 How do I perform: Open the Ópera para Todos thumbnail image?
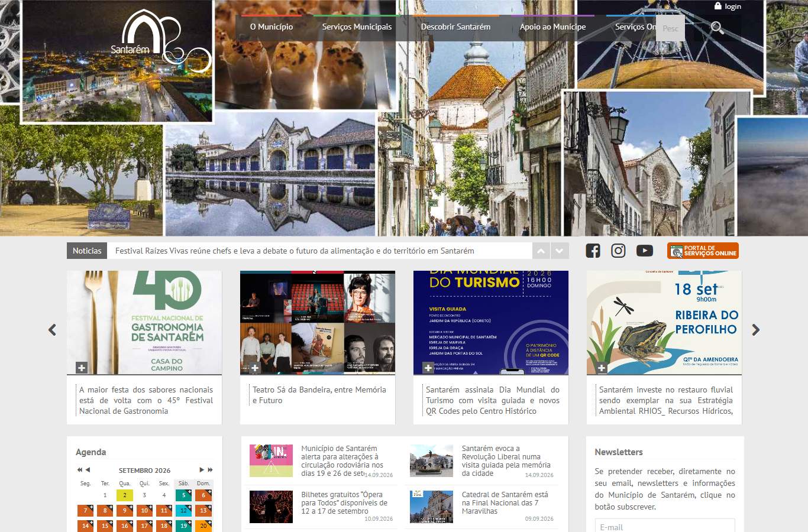point(271,507)
